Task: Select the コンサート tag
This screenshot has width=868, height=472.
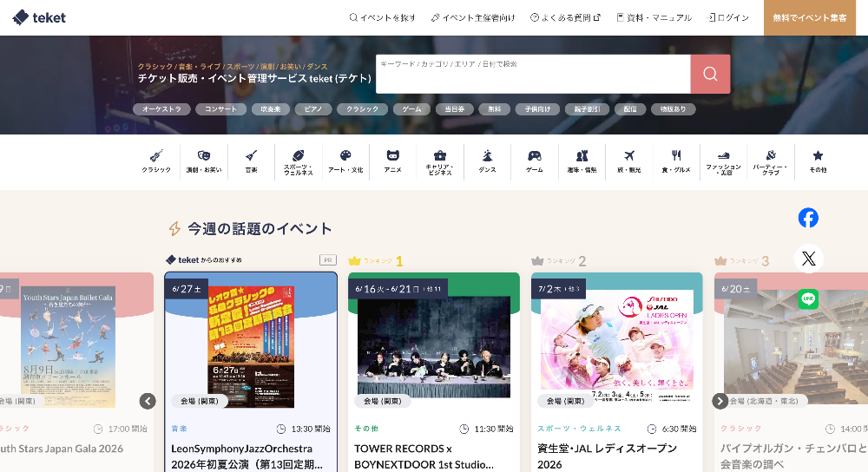Action: 220,109
